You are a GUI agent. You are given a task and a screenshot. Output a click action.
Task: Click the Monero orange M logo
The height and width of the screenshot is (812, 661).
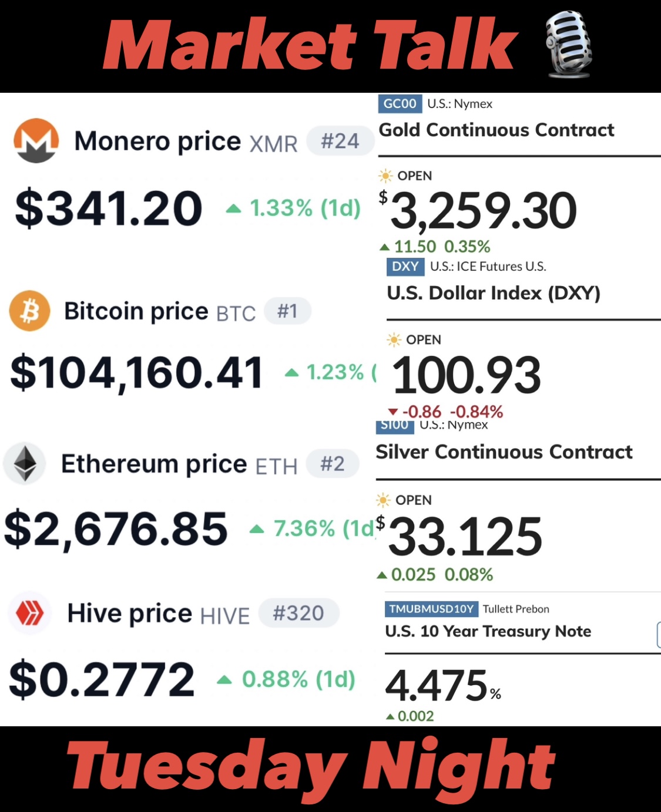pos(36,141)
